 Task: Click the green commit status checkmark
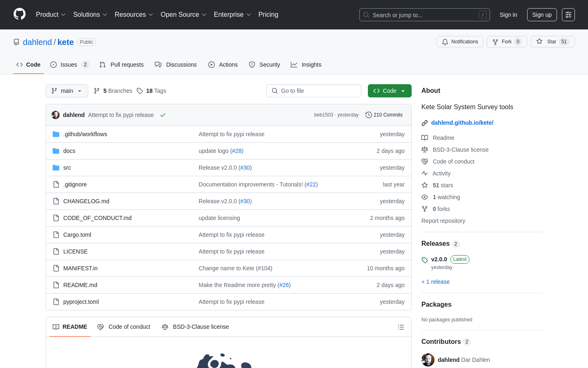(x=163, y=115)
